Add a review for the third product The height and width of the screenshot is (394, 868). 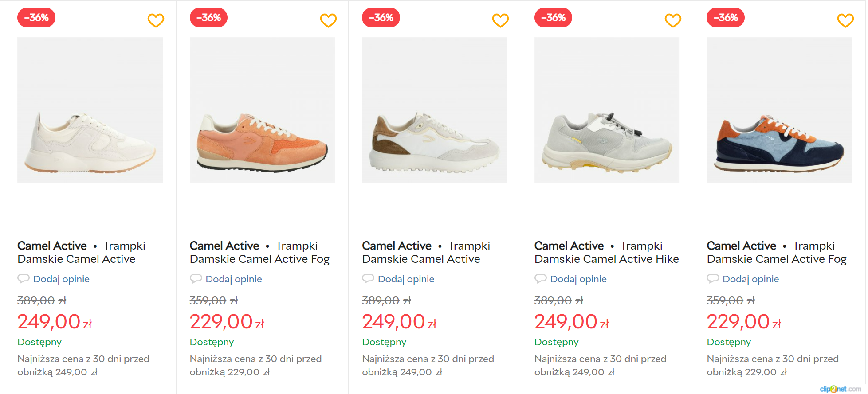[406, 279]
